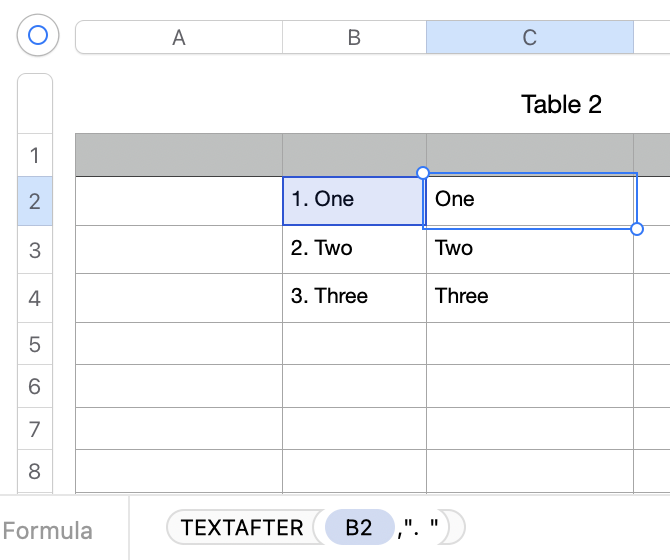Viewport: 670px width, 560px height.
Task: Select row 5 header
Action: (x=35, y=344)
